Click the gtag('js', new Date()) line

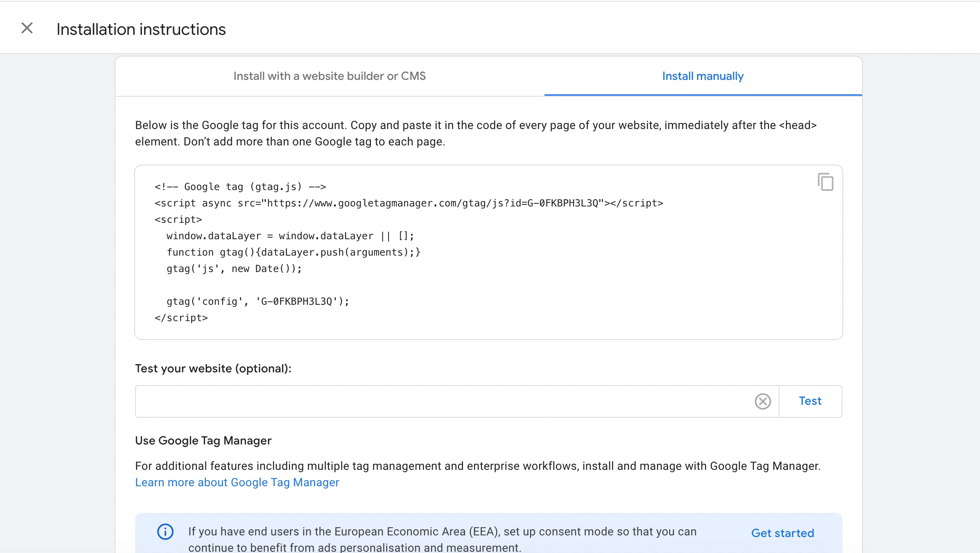234,269
